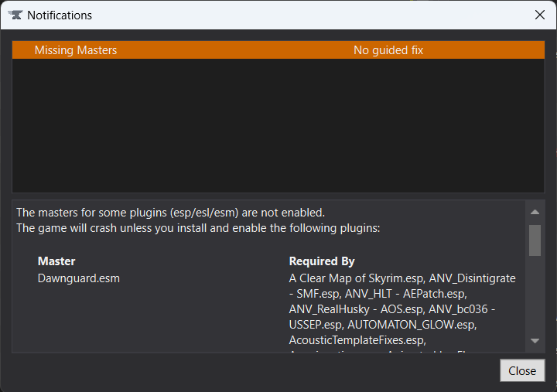557x392 pixels.
Task: Click the 'Notifications' window title text
Action: pos(60,15)
